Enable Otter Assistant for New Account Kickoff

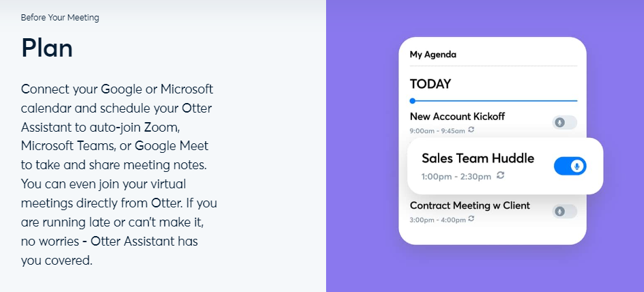tap(564, 123)
